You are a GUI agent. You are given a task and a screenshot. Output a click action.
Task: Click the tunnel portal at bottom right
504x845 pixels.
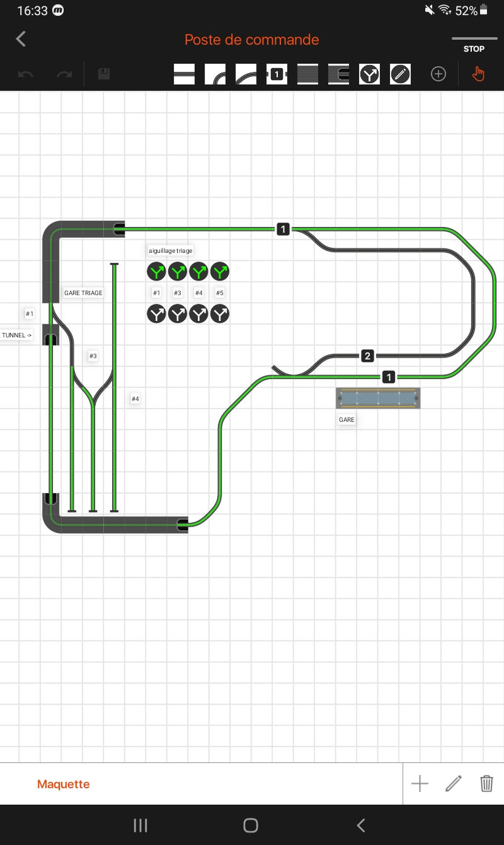(183, 524)
